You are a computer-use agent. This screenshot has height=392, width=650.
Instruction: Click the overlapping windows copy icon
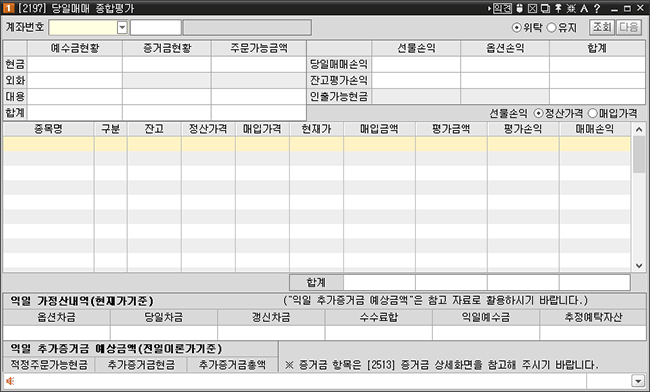point(545,8)
